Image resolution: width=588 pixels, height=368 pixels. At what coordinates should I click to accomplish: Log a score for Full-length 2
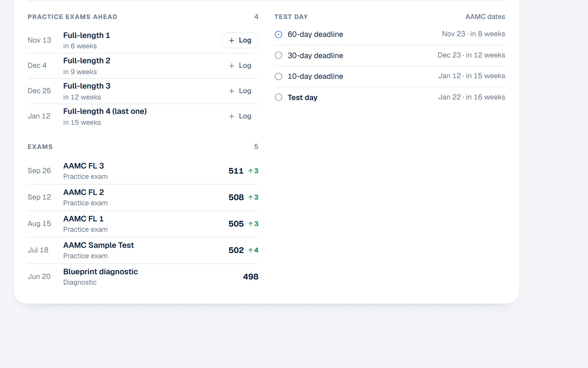coord(240,65)
